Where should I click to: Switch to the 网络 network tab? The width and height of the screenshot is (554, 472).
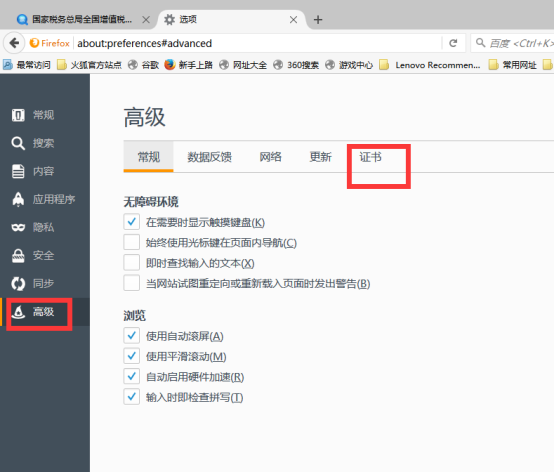click(x=270, y=157)
